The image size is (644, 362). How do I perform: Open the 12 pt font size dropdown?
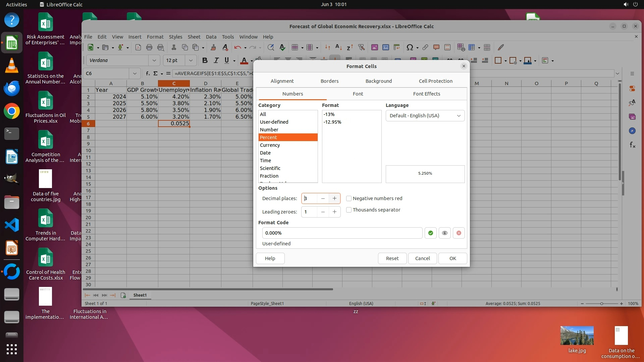point(191,60)
